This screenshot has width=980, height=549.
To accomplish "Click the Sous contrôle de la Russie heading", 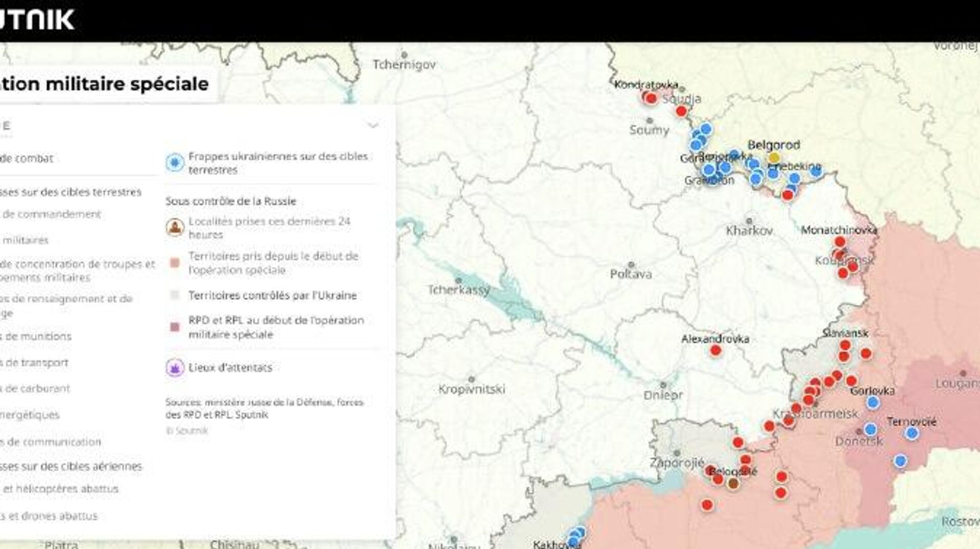I will 231,201.
